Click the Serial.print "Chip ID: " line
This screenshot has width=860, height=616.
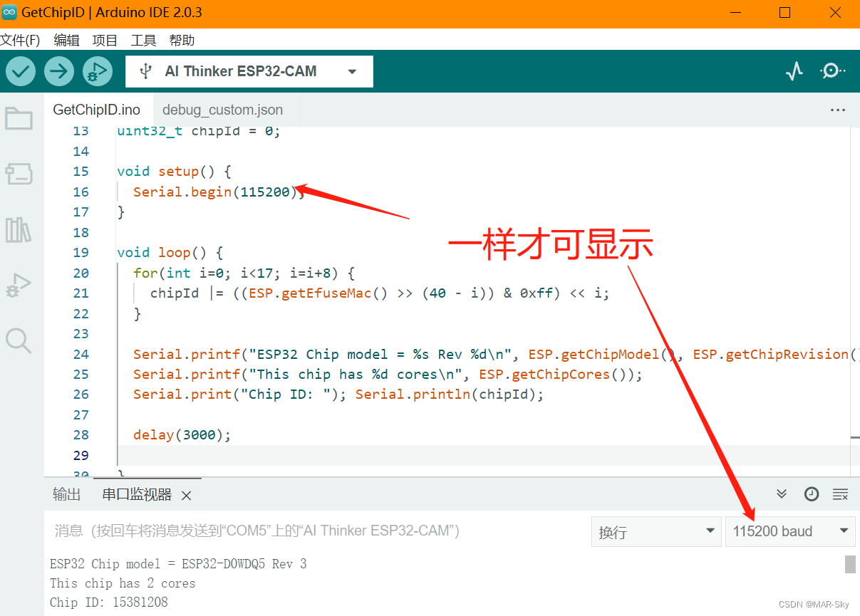[338, 394]
